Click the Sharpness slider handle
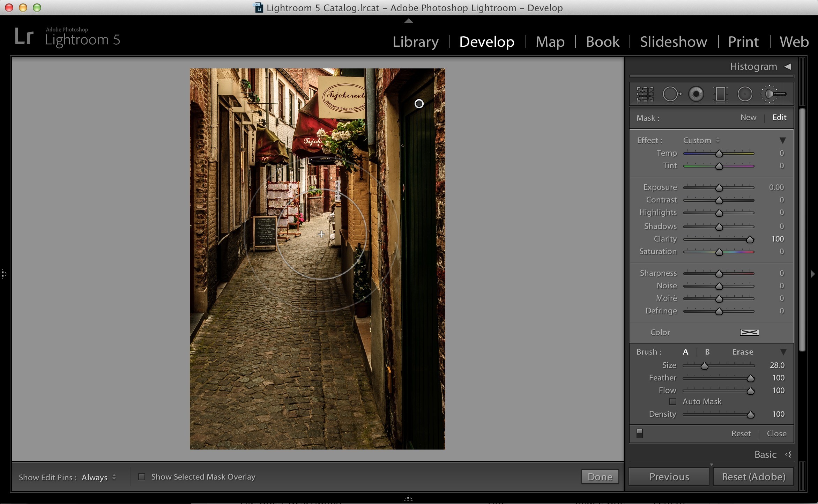This screenshot has width=818, height=504. [719, 274]
